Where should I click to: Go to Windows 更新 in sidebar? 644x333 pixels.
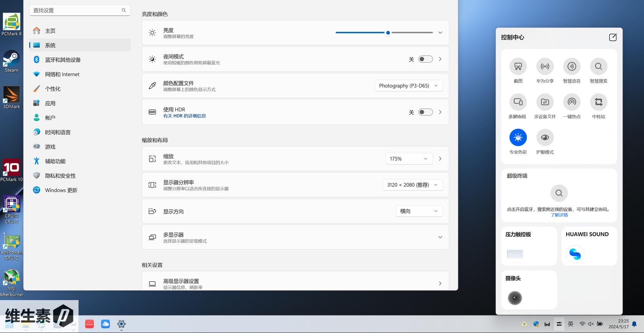coord(61,190)
